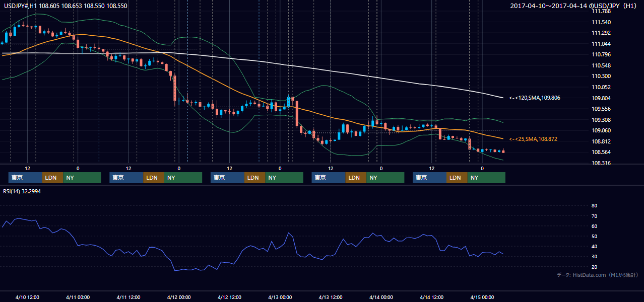Click the 4/13 12:00 date label
The height and width of the screenshot is (302, 644).
330,297
